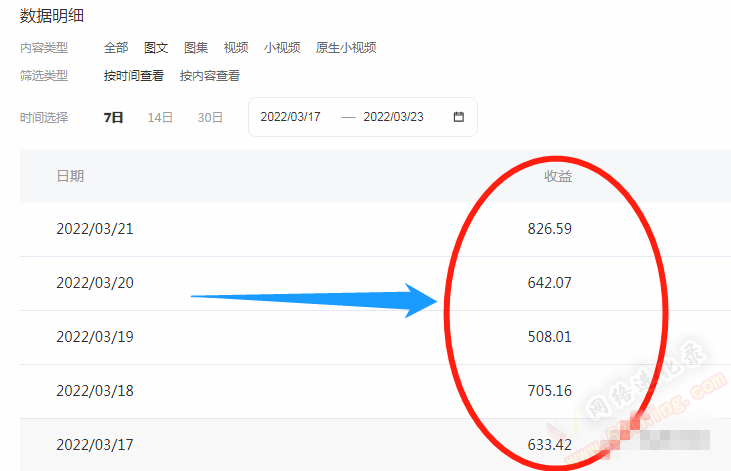
Task: Select the 2022/03/21 date cell
Action: tap(95, 229)
